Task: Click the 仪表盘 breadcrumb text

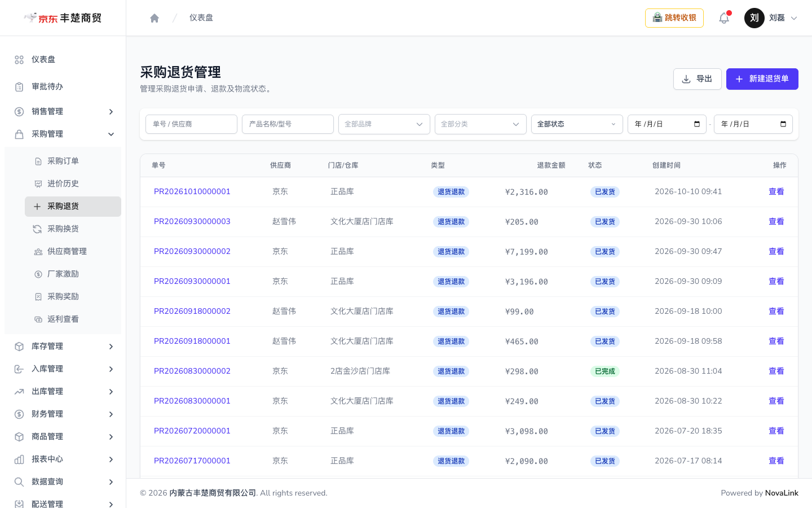Action: (x=201, y=18)
